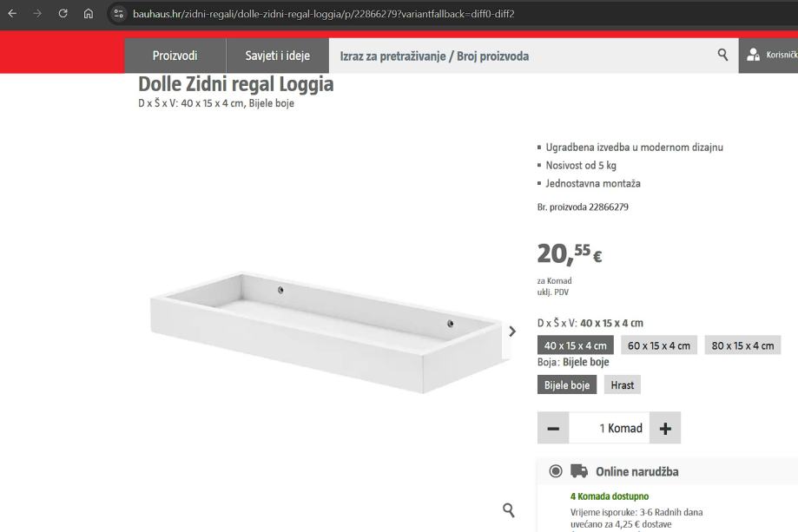
Task: Choose the 60 x 15 x 4 cm size
Action: pyautogui.click(x=658, y=345)
